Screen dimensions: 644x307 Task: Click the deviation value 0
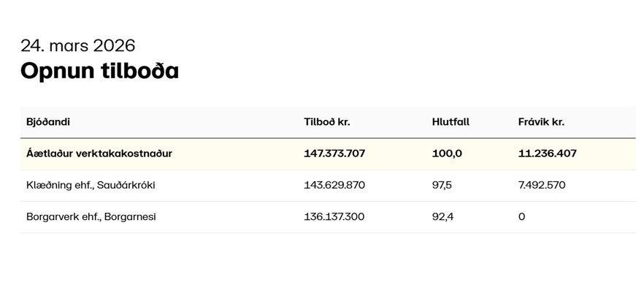[x=521, y=216]
